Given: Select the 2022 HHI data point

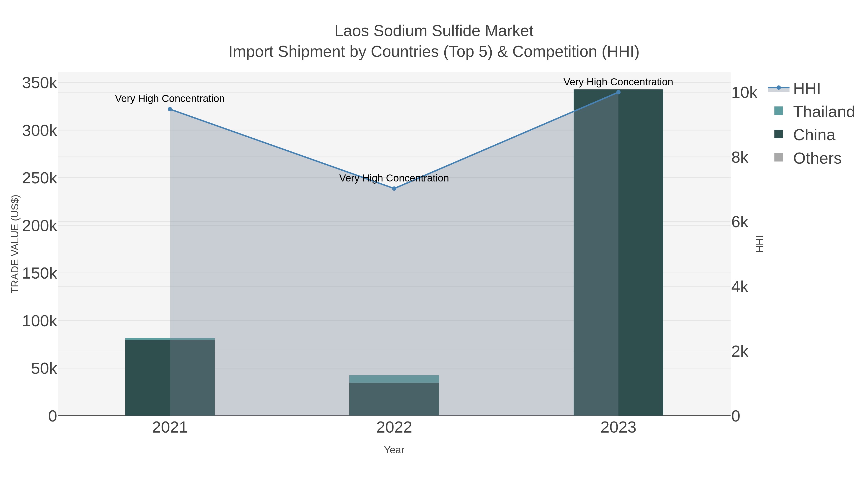Looking at the screenshot, I should [394, 189].
